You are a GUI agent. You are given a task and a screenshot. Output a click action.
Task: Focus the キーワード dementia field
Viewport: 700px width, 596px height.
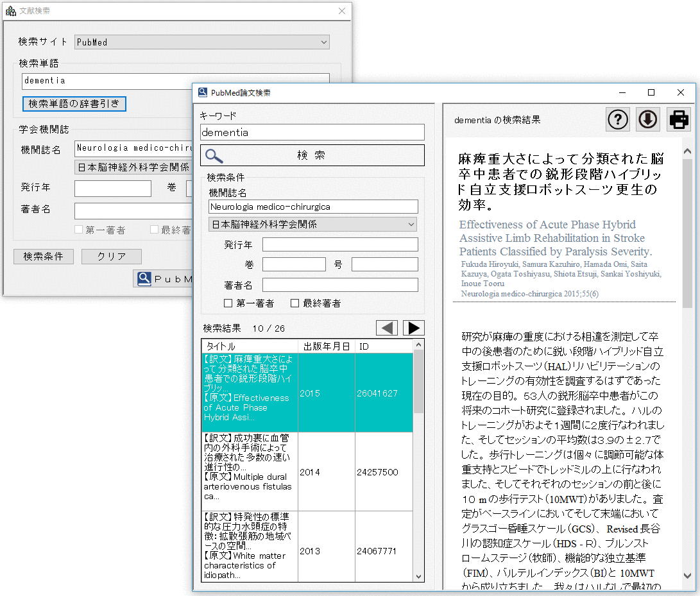click(x=312, y=132)
